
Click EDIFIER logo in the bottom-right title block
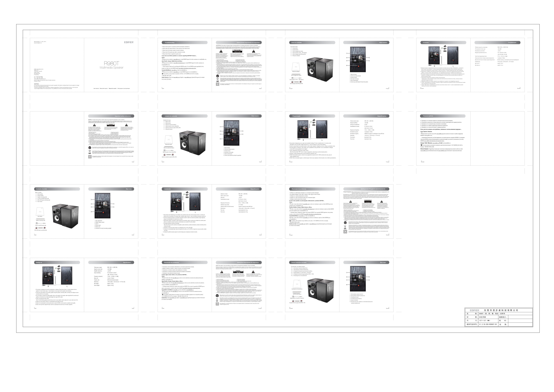(474, 310)
